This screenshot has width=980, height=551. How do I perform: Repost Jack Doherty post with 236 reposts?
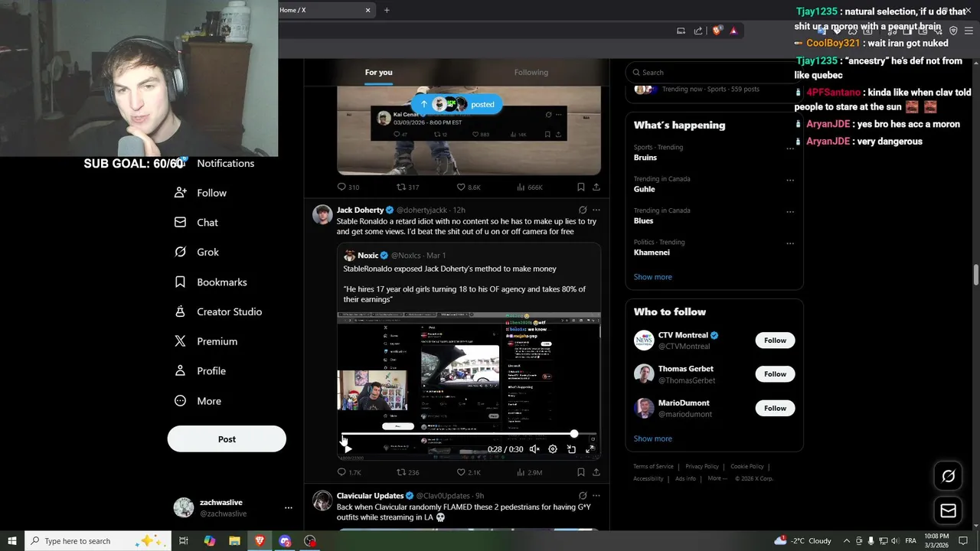(x=407, y=473)
